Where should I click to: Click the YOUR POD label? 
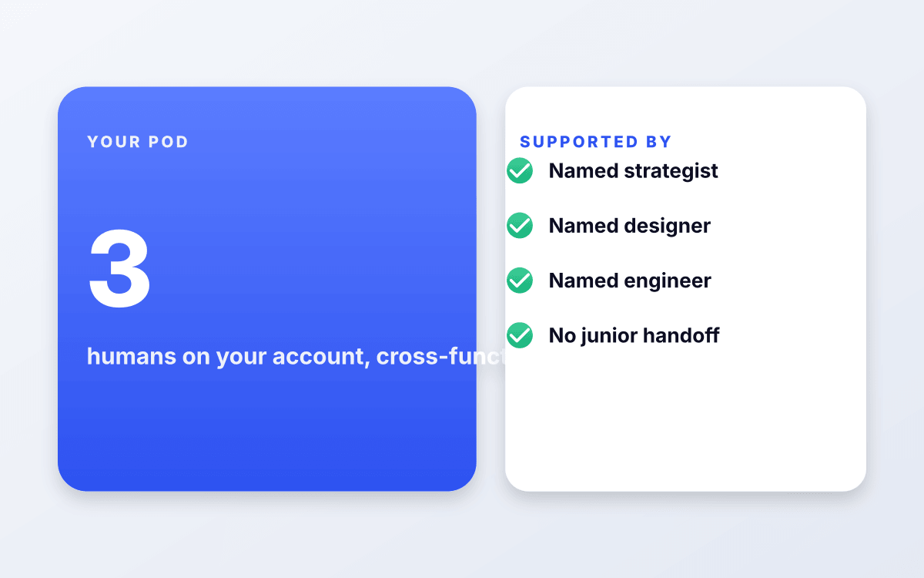(138, 142)
